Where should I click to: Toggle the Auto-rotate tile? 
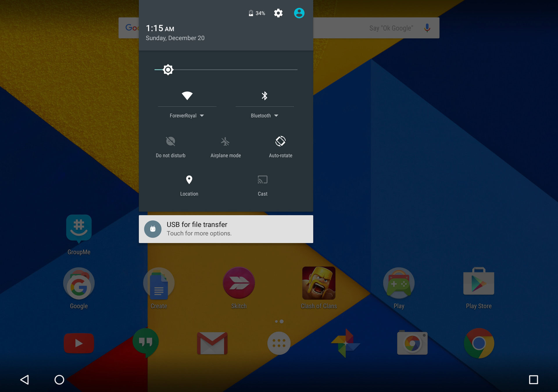click(280, 141)
